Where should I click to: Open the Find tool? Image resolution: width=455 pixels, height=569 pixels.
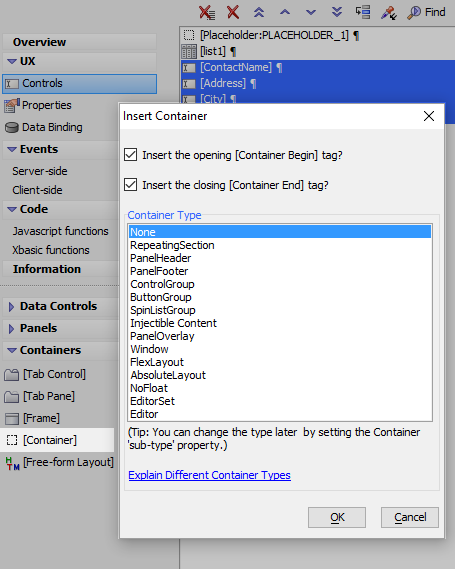426,12
